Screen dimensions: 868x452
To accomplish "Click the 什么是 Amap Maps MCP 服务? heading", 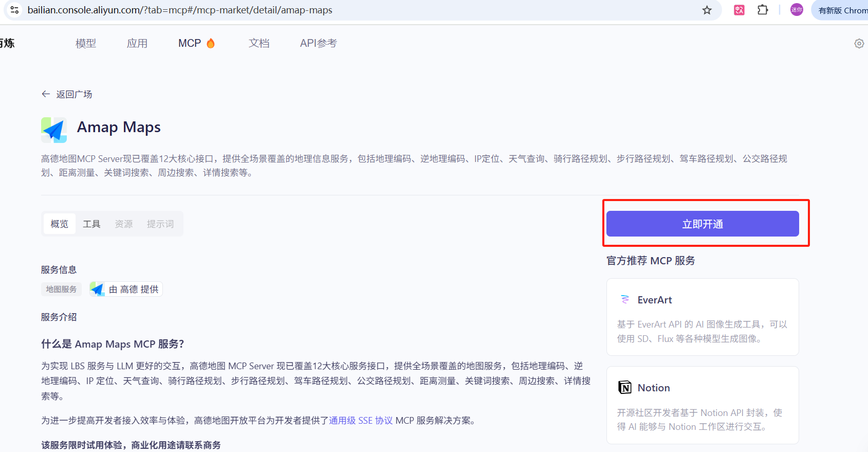I will (x=113, y=344).
